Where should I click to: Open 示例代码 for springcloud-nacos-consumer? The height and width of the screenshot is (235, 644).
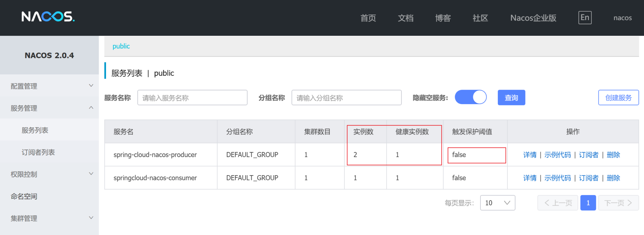tap(558, 178)
